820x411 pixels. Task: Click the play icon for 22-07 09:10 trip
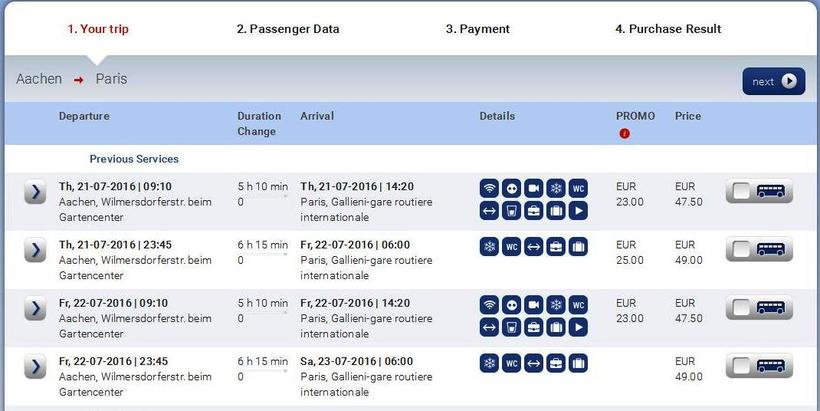pos(578,327)
